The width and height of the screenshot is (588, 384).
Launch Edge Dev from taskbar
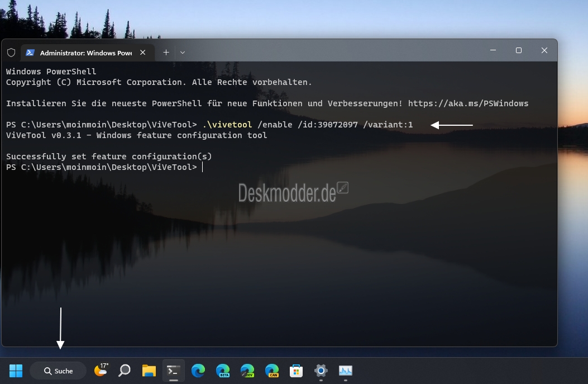tap(247, 371)
